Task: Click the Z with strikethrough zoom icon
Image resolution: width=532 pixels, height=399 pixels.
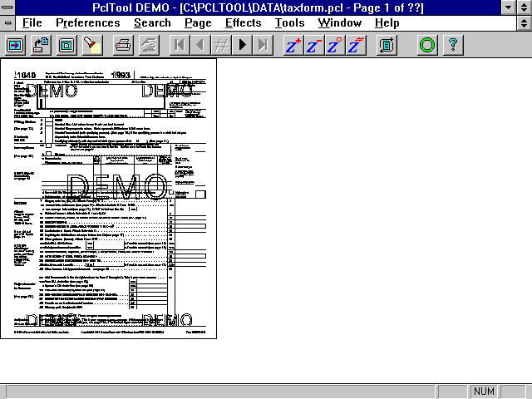Action: point(356,45)
